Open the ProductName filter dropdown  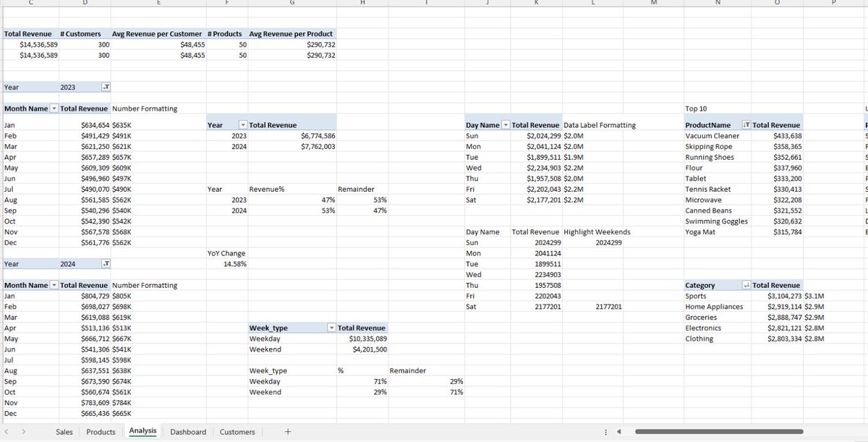point(746,125)
